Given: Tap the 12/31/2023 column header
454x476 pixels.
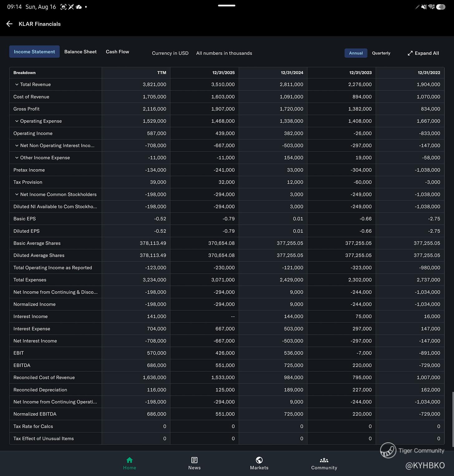Looking at the screenshot, I should click(360, 73).
